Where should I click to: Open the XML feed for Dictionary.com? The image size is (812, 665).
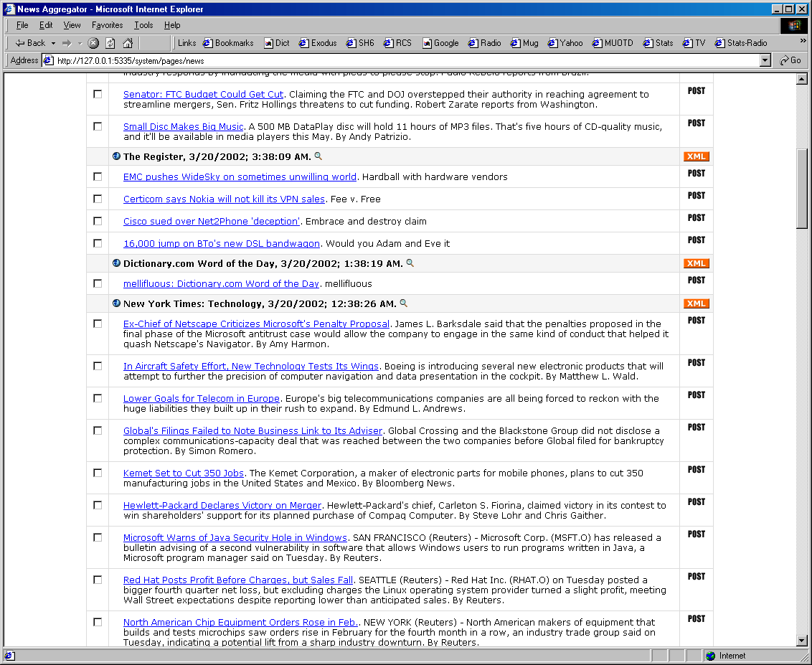[x=696, y=263]
